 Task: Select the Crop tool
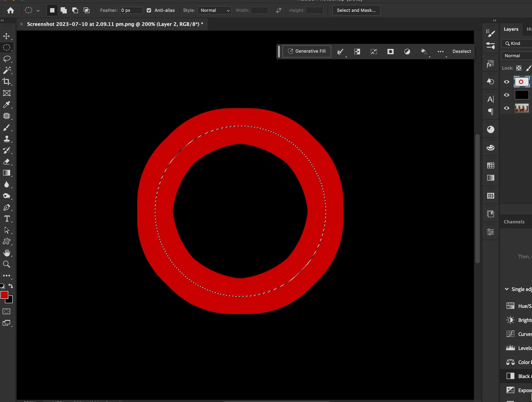pos(7,82)
